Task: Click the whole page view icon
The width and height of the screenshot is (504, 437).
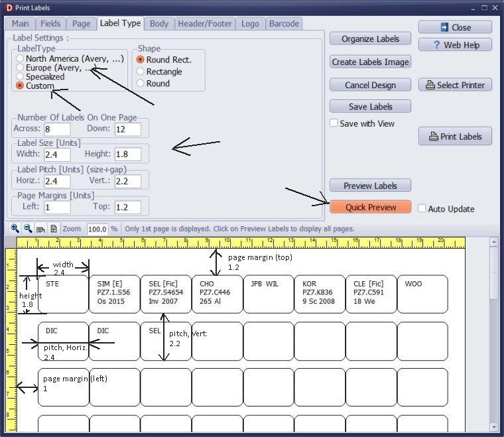Action: coord(53,228)
